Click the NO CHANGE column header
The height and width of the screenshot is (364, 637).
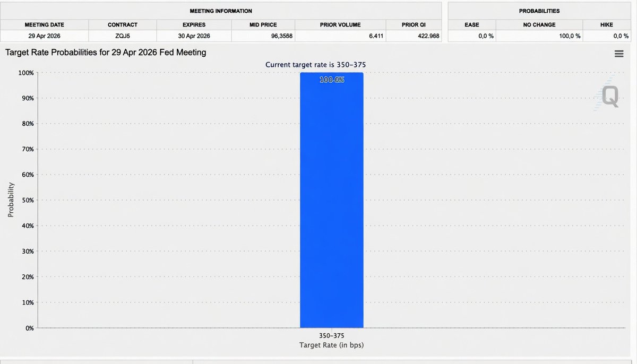(x=539, y=25)
